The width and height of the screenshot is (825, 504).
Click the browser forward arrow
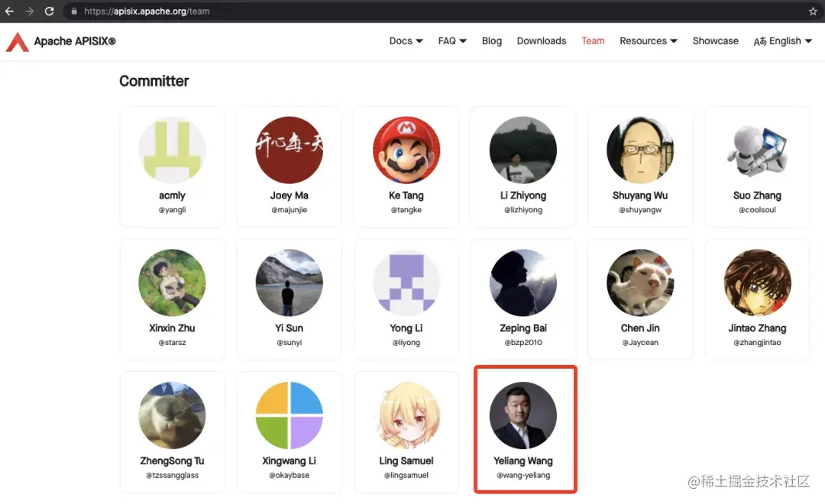click(29, 11)
